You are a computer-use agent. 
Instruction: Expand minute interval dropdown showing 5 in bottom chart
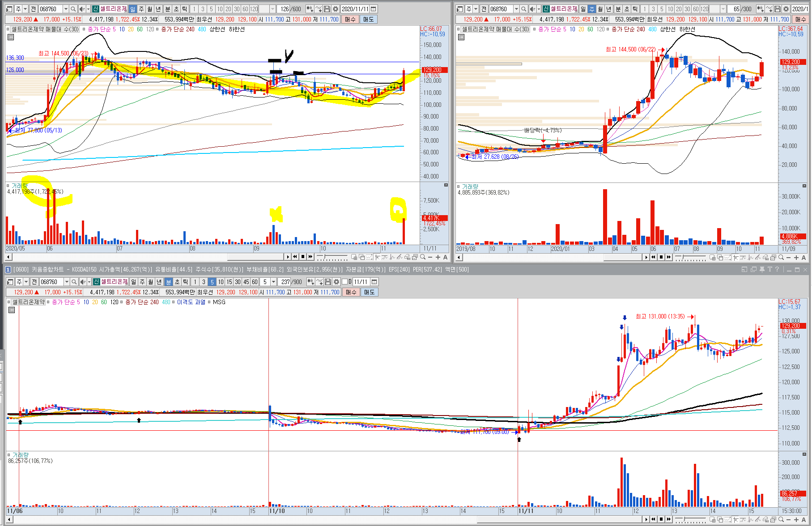coord(273,282)
